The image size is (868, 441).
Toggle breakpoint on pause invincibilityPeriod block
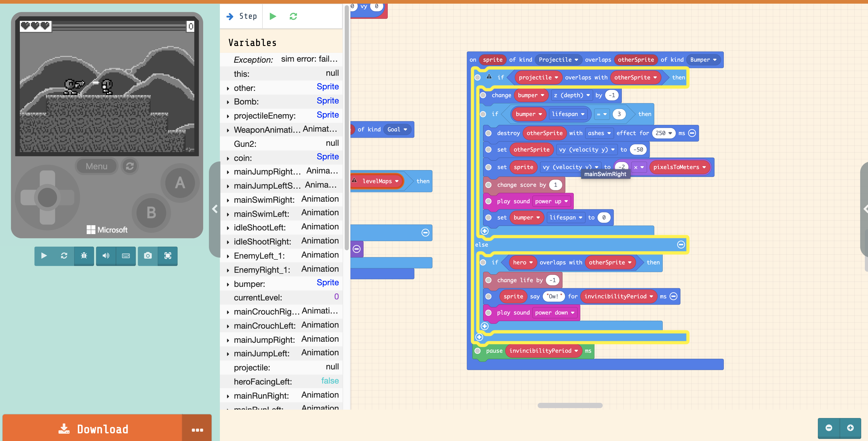click(x=477, y=351)
